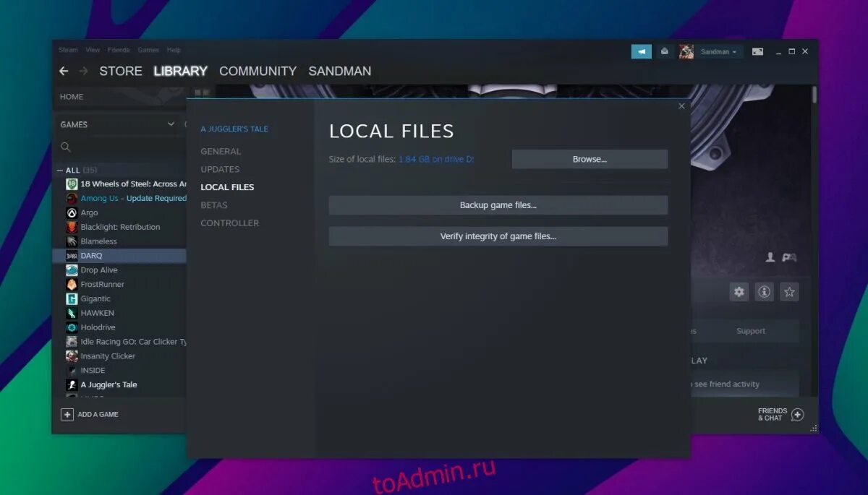Click the Friends & Chat plus icon
Image resolution: width=868 pixels, height=495 pixels.
point(797,415)
